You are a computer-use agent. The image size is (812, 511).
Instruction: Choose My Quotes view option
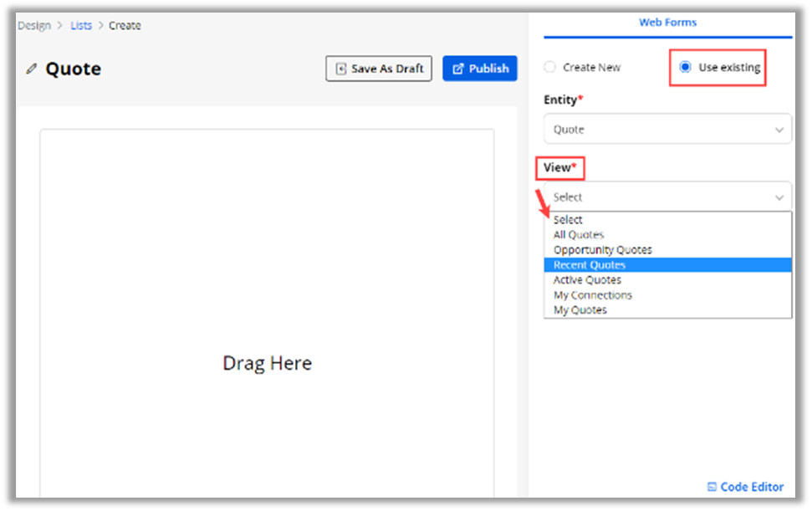(x=580, y=310)
